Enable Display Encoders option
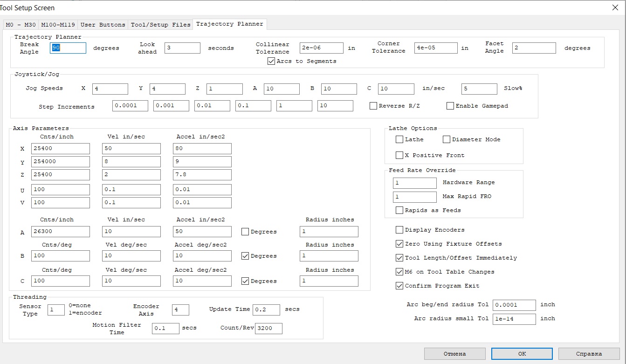Image resolution: width=626 pixels, height=364 pixels. 399,230
